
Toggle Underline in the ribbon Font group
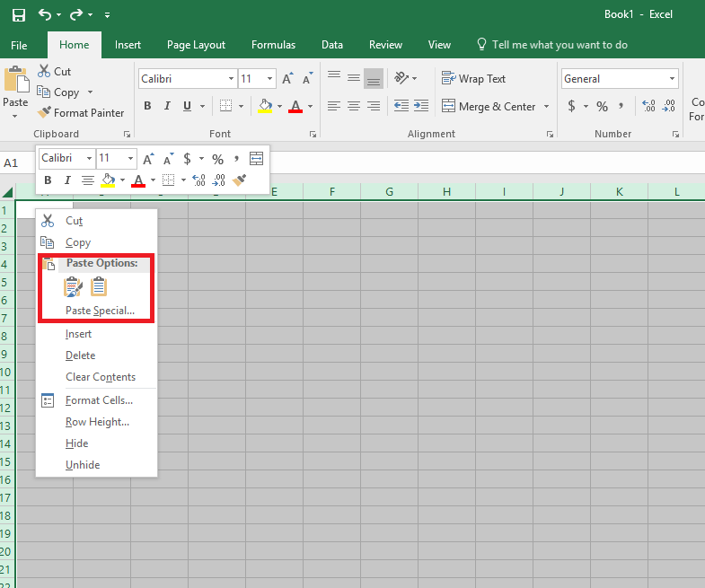tap(188, 106)
